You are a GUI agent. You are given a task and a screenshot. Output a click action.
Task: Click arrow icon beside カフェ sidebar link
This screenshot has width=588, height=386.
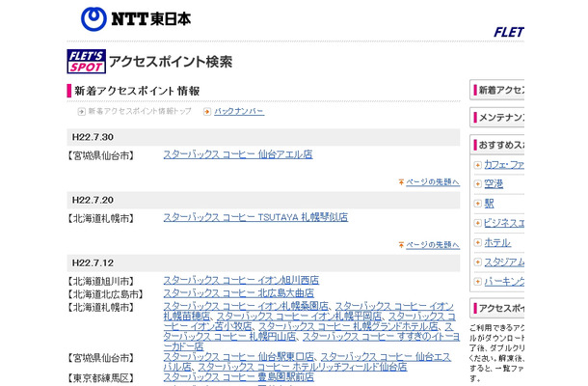point(477,165)
